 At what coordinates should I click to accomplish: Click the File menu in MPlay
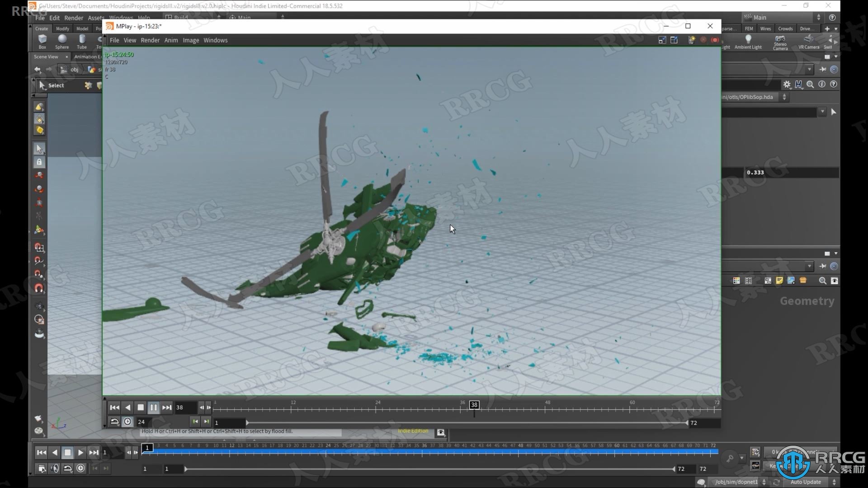click(x=114, y=40)
